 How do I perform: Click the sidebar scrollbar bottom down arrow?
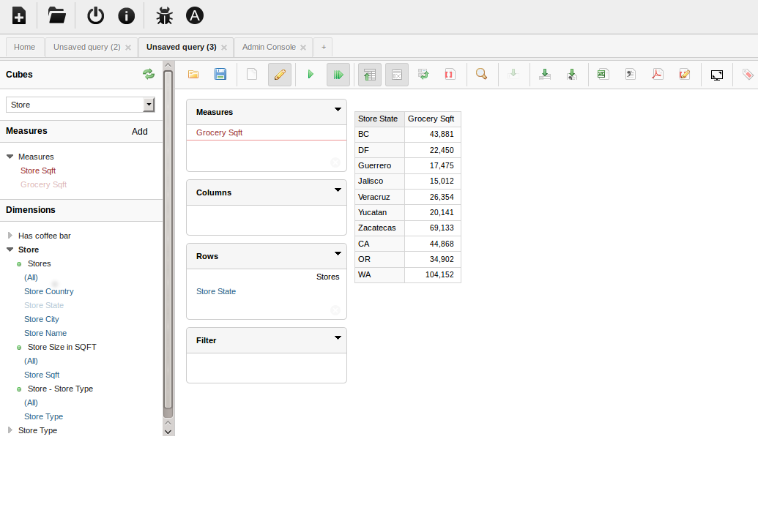point(168,432)
